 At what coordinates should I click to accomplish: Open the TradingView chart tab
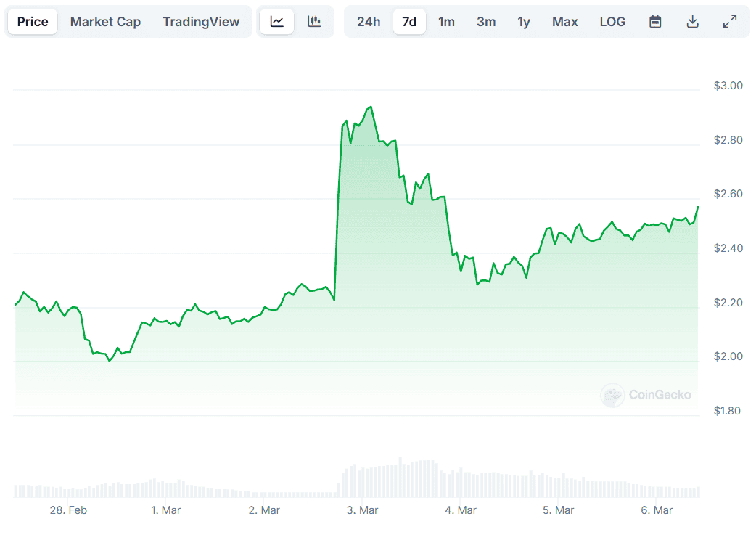point(201,22)
